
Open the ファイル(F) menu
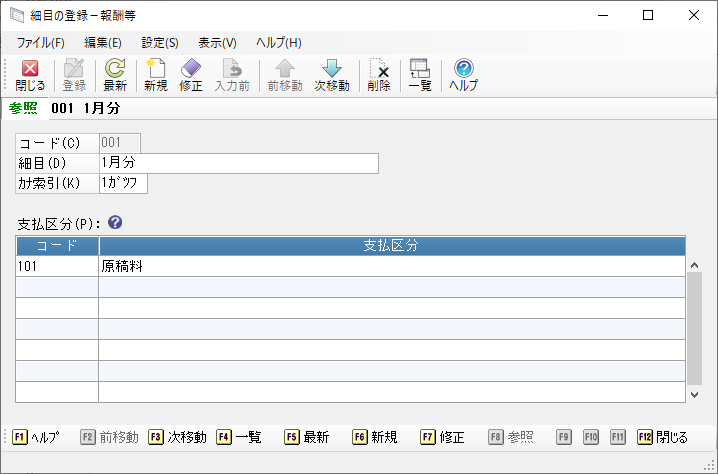pyautogui.click(x=40, y=43)
